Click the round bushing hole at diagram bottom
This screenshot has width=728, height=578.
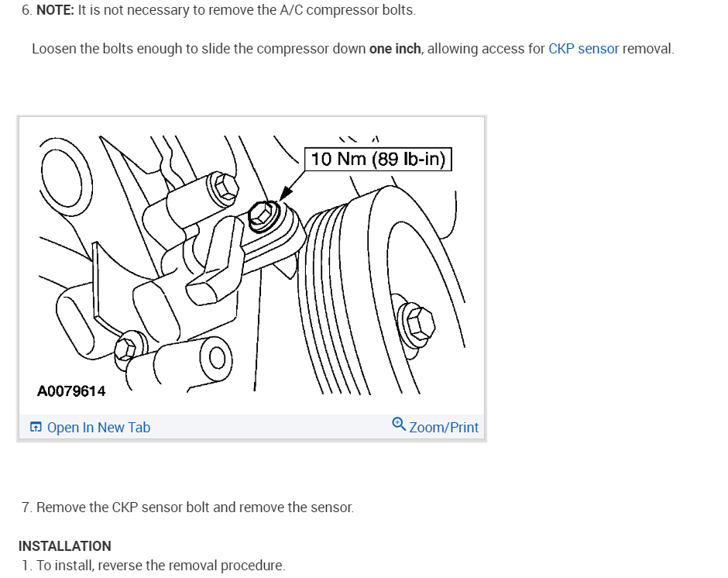pos(217,359)
